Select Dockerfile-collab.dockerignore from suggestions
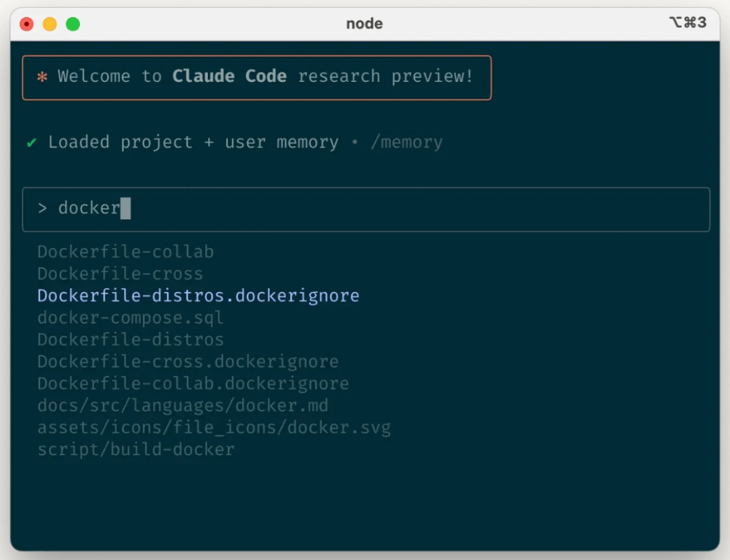Screen dimensions: 730x560 pyautogui.click(x=194, y=383)
